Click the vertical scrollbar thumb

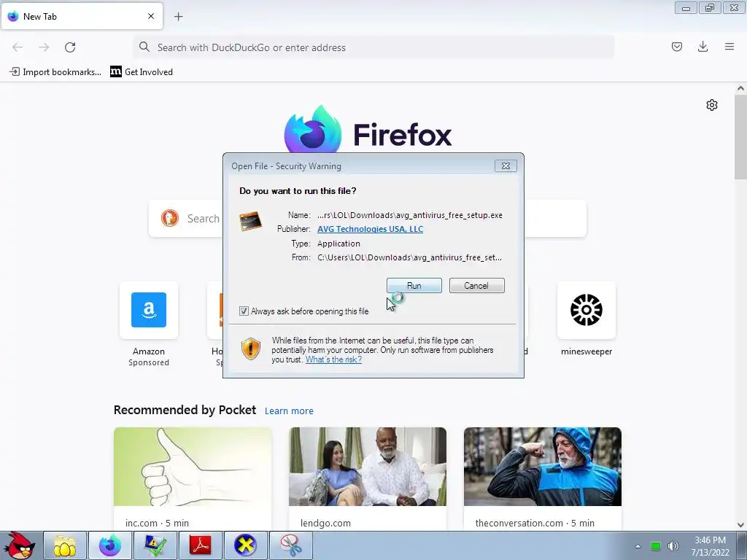(740, 136)
